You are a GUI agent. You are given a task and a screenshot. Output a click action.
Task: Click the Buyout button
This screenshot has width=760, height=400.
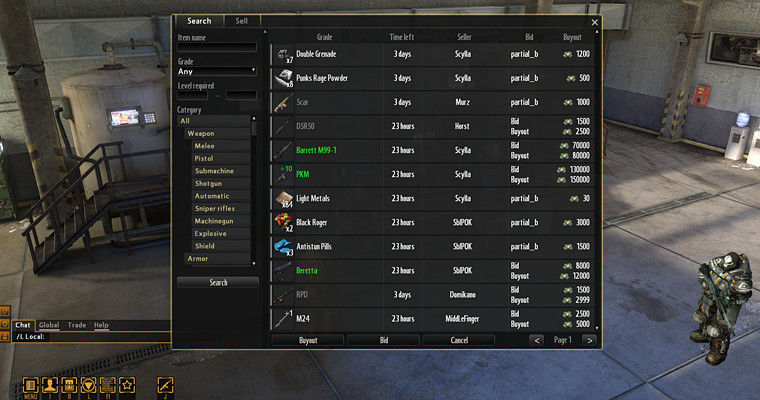pyautogui.click(x=308, y=340)
